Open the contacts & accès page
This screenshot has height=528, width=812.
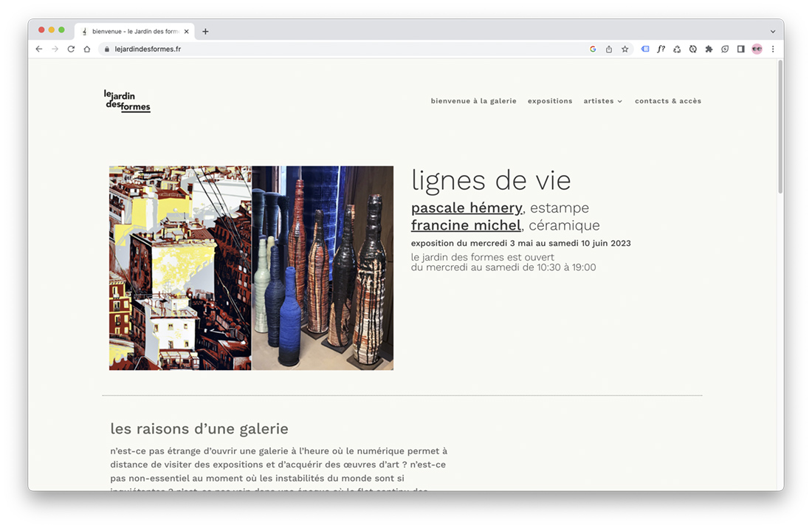668,101
